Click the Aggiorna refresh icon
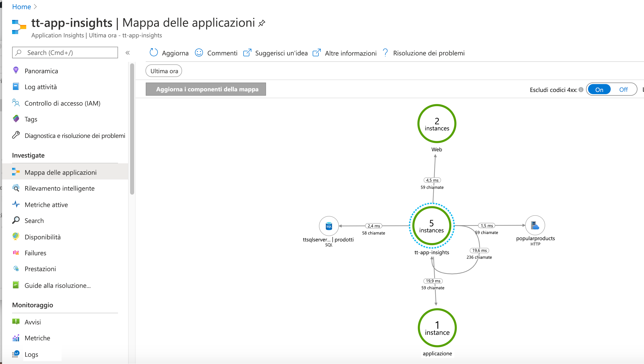Screen dimensions: 644x364 [154, 53]
